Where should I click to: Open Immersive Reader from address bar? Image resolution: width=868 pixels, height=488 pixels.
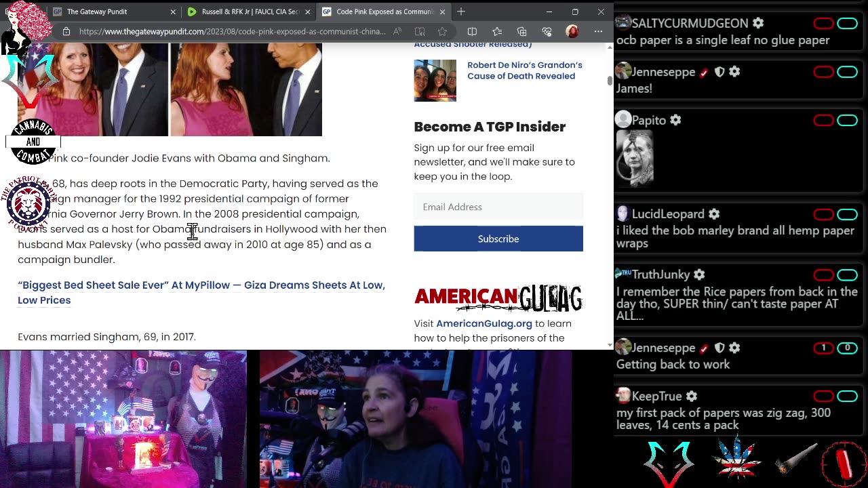420,31
